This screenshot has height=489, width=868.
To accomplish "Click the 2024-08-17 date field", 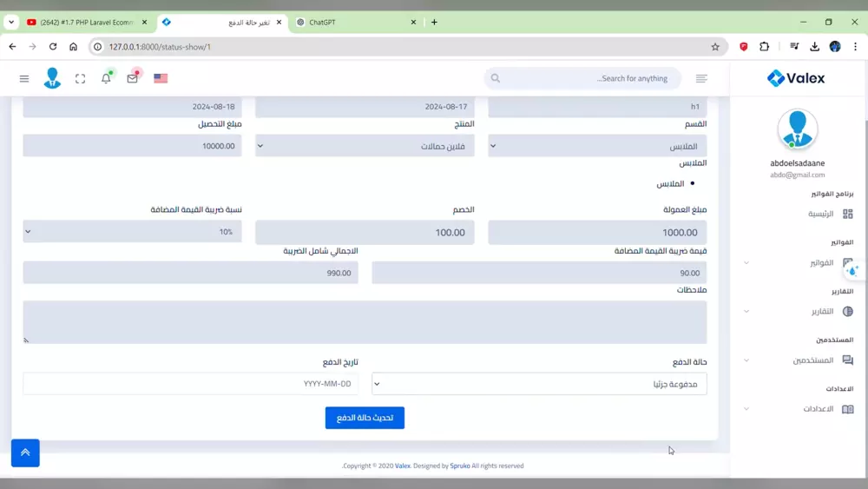I will click(365, 107).
